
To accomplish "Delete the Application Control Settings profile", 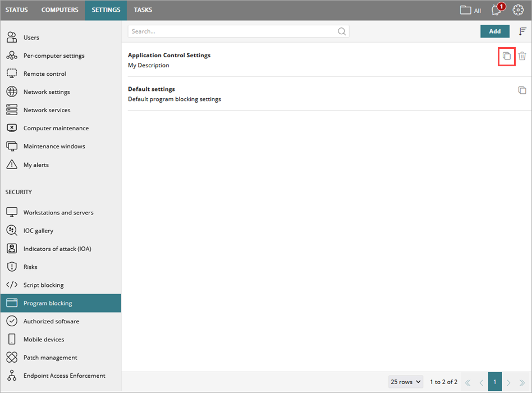I will point(522,56).
